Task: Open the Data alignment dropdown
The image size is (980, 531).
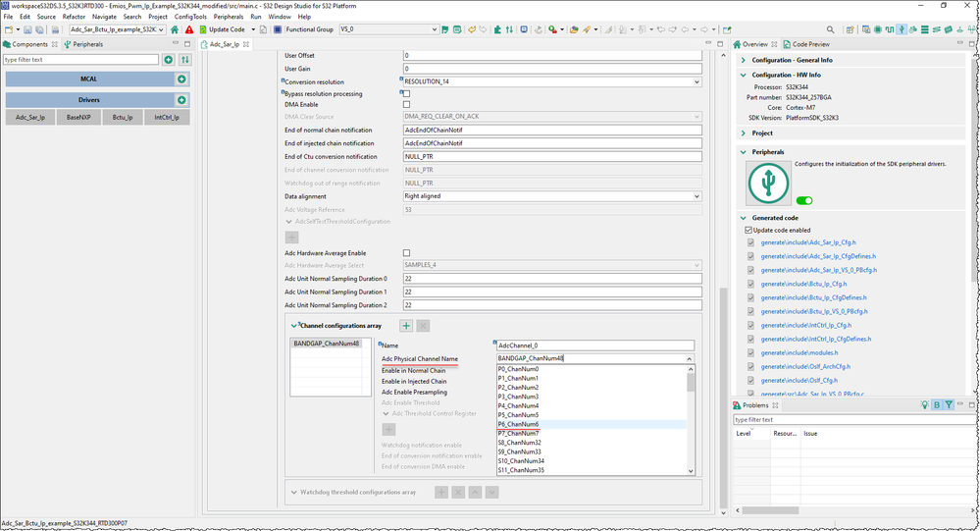Action: pyautogui.click(x=696, y=196)
